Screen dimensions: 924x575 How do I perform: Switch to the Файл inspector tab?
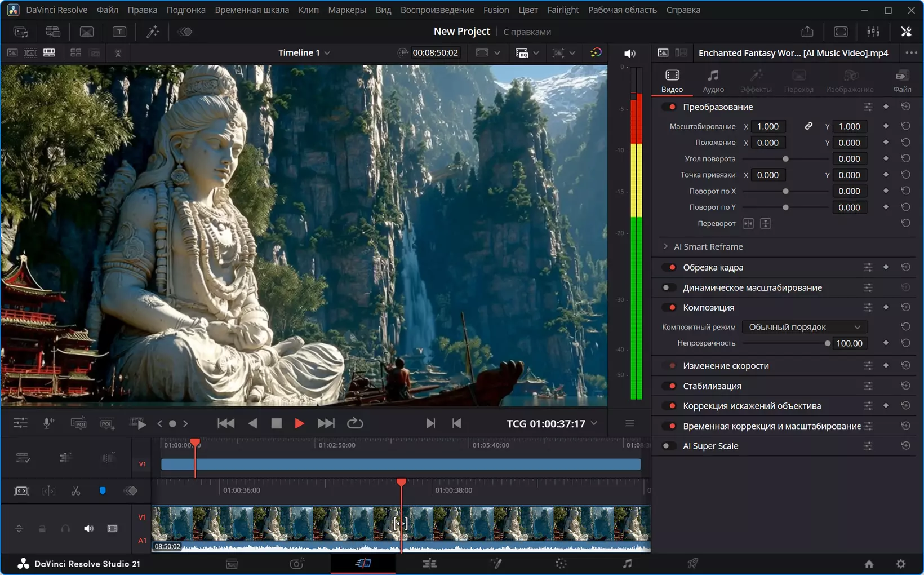pyautogui.click(x=902, y=81)
